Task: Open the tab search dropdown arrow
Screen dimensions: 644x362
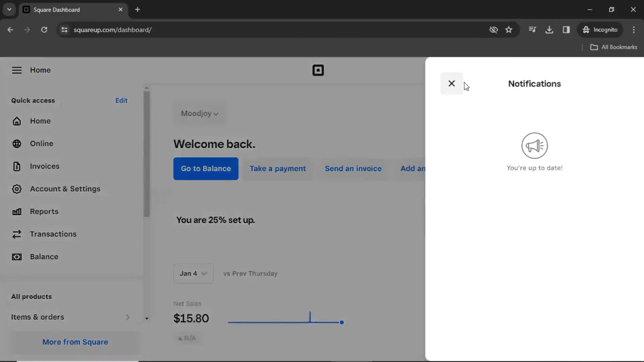Action: (9, 10)
